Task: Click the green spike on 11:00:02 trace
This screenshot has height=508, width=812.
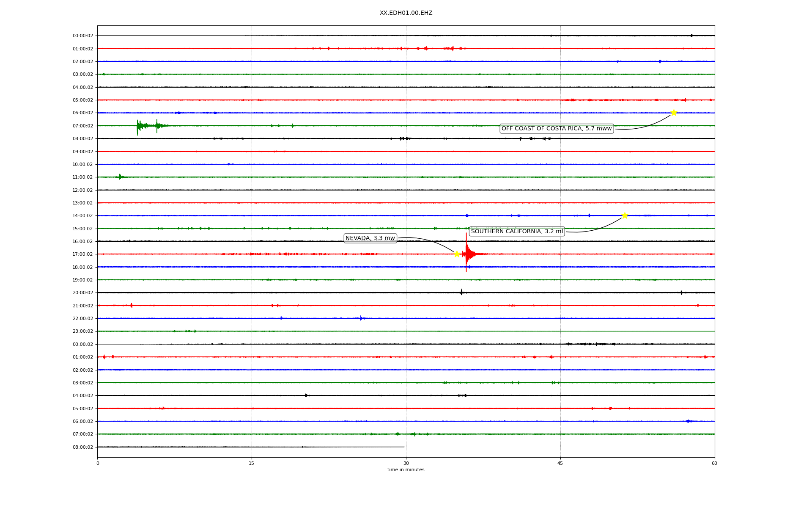Action: point(120,177)
